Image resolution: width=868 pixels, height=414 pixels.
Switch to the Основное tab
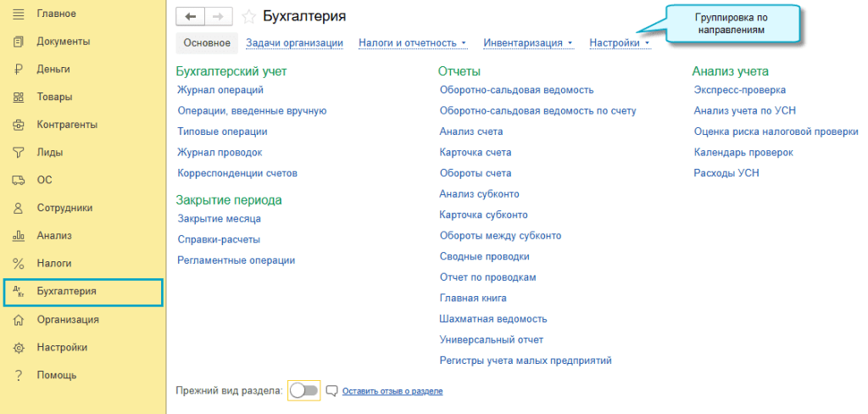click(x=207, y=42)
